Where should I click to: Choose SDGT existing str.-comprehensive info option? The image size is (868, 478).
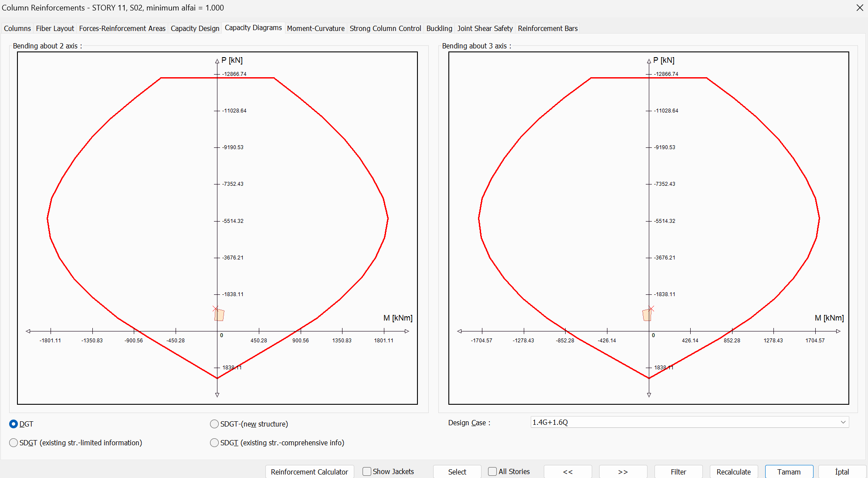point(214,443)
